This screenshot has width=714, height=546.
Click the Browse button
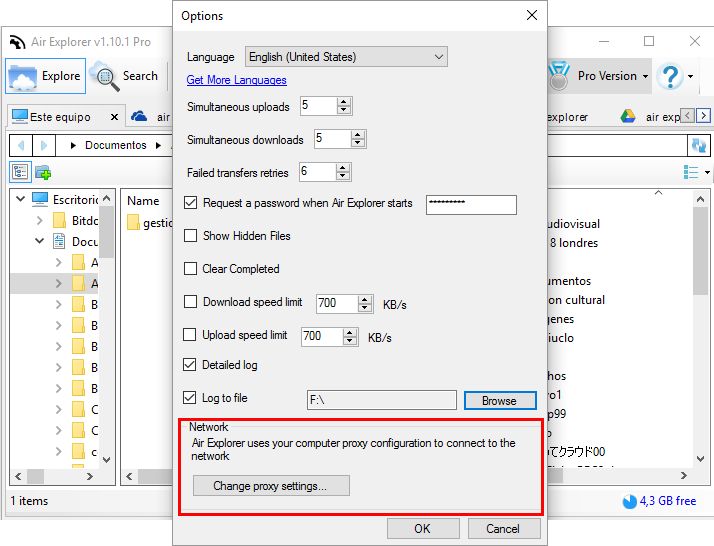(500, 401)
